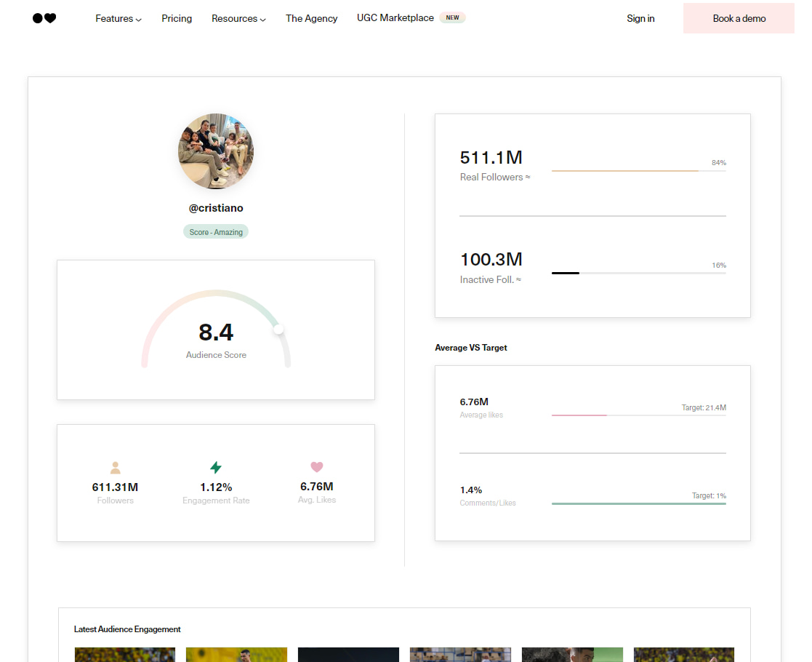Open the first Latest Audience Engagement thumbnail
812x662 pixels.
(x=125, y=654)
